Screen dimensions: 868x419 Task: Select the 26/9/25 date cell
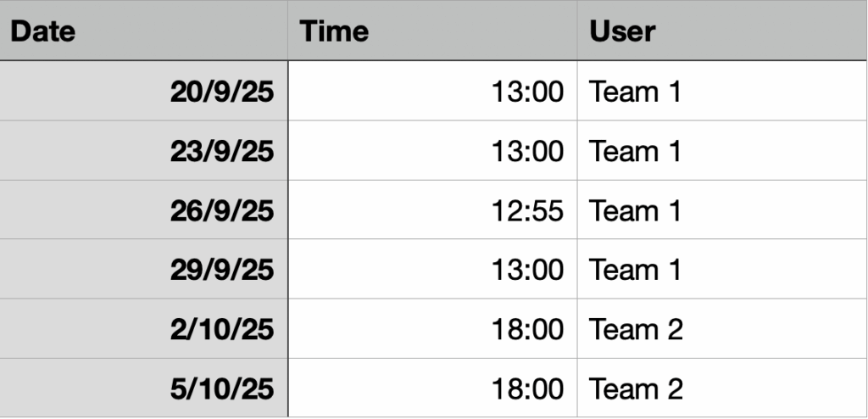[x=222, y=210]
